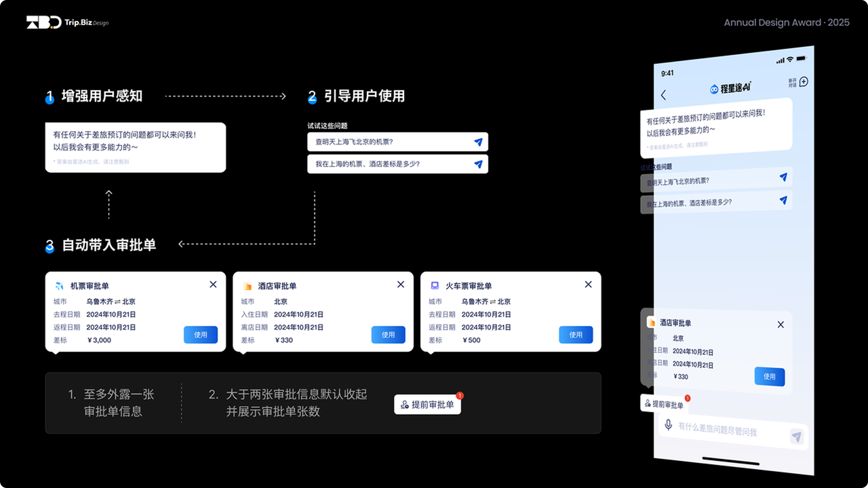
Task: Close the 机票审批单 card
Action: pyautogui.click(x=213, y=285)
